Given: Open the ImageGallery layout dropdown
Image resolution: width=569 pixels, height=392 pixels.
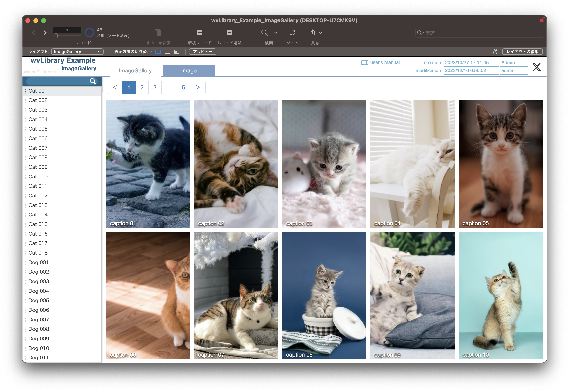Looking at the screenshot, I should 77,52.
